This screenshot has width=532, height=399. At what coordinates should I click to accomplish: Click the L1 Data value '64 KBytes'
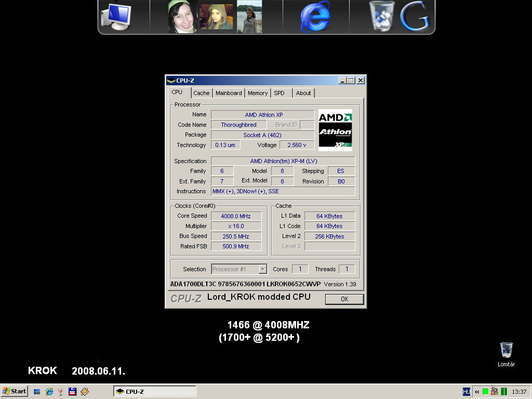pyautogui.click(x=330, y=216)
